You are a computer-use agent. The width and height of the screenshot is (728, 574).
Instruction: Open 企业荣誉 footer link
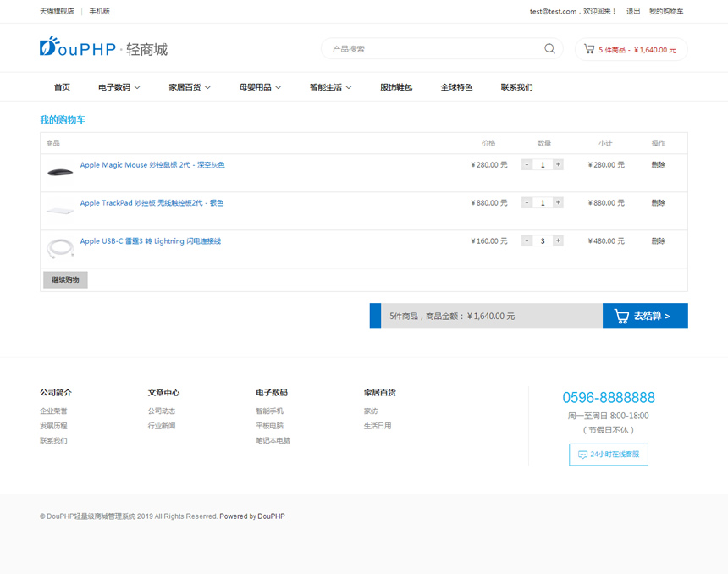pos(53,411)
